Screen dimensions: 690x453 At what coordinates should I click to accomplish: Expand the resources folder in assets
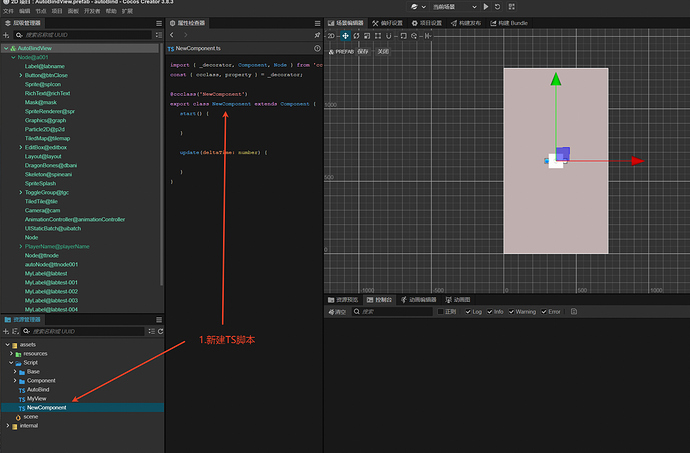coord(12,353)
